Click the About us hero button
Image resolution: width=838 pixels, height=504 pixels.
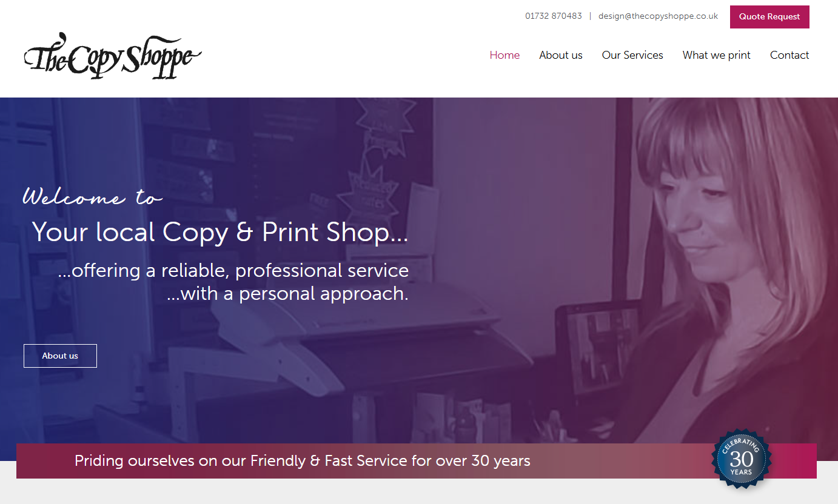click(60, 356)
